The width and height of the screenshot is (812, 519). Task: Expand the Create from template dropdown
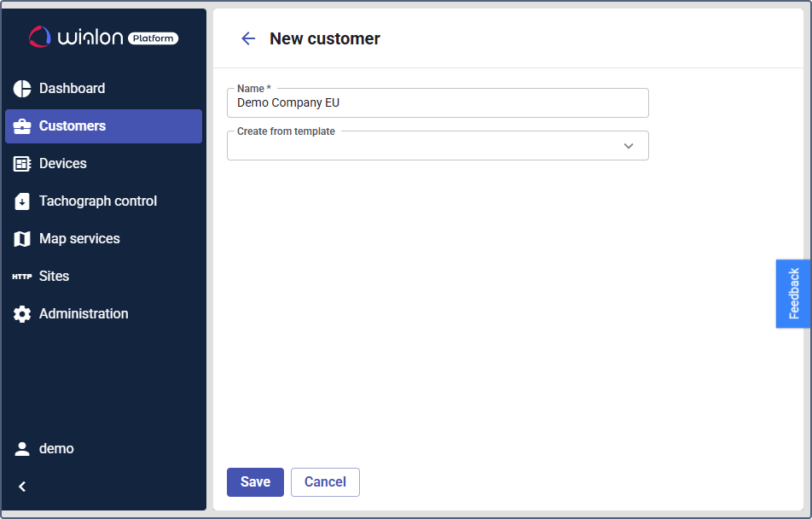pos(629,146)
